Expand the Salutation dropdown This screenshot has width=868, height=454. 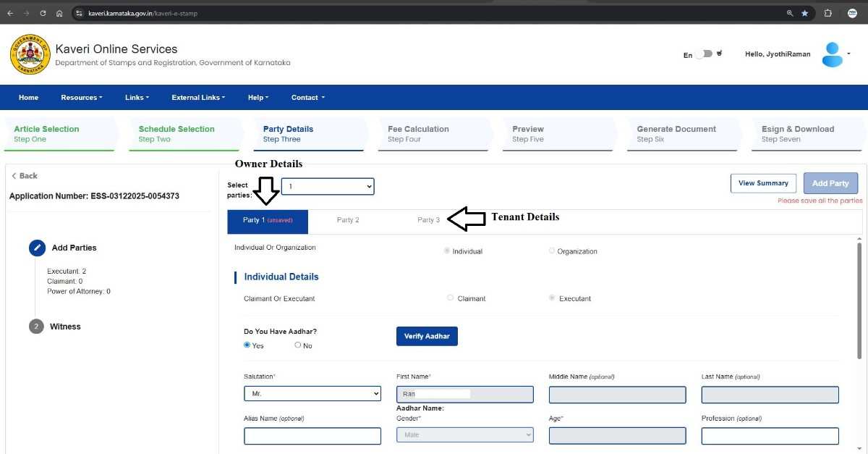click(312, 394)
